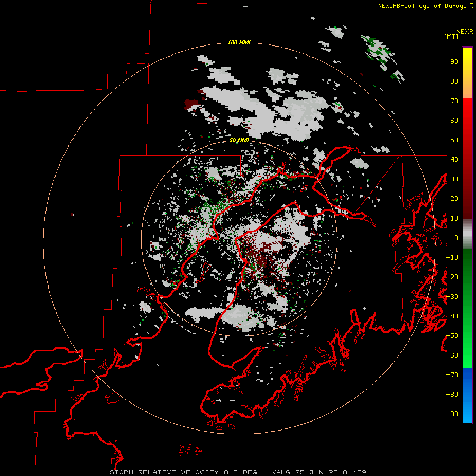Click the -80 value on the velocity scale
Image resolution: width=476 pixels, height=476 pixels.
pyautogui.click(x=452, y=395)
